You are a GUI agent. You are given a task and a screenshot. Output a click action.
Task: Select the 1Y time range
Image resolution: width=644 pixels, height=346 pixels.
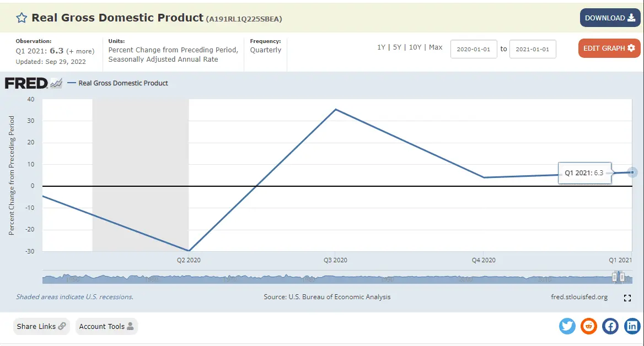pyautogui.click(x=381, y=47)
